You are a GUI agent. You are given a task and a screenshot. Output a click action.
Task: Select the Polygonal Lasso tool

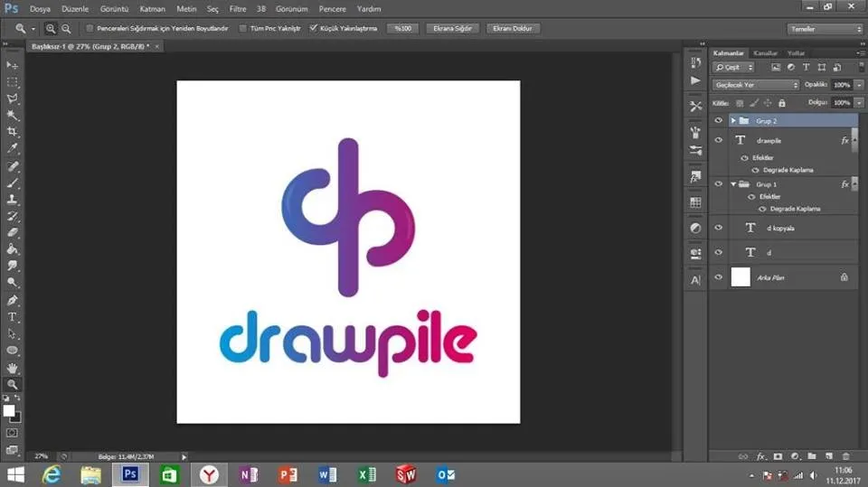click(x=12, y=98)
